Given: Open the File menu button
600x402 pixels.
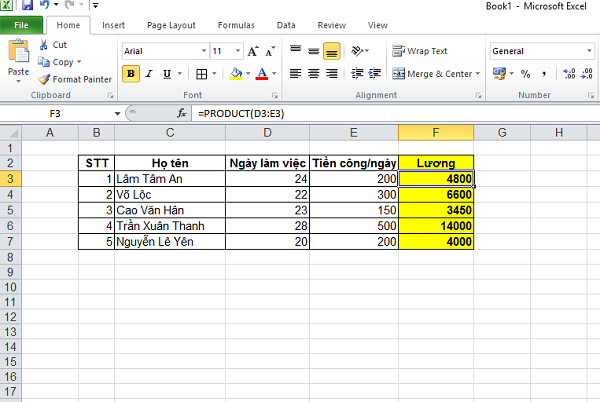Looking at the screenshot, I should click(x=20, y=25).
